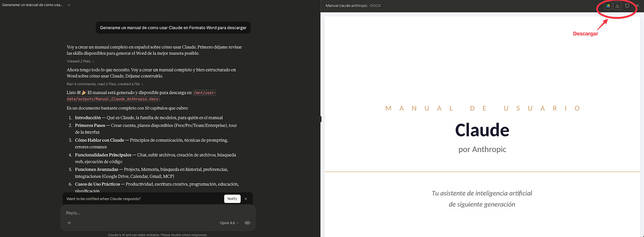The width and height of the screenshot is (644, 237).
Task: Expand the 'Viewed 2 files' details
Action: tap(80, 61)
